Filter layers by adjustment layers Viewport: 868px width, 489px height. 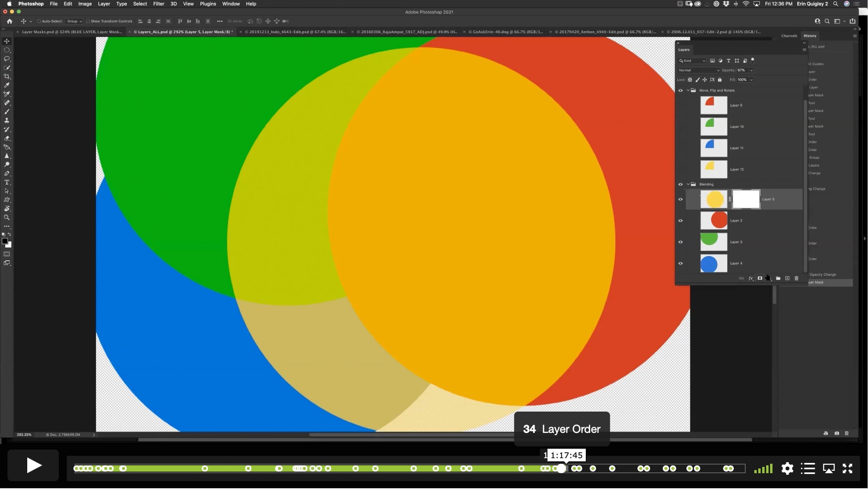[720, 61]
